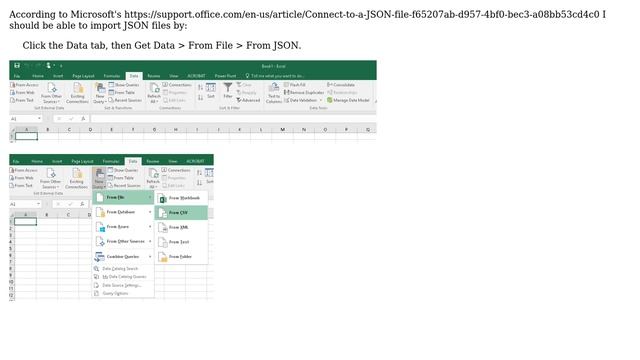
Task: Click Recent Sources in upper Excel ribbon
Action: point(125,100)
